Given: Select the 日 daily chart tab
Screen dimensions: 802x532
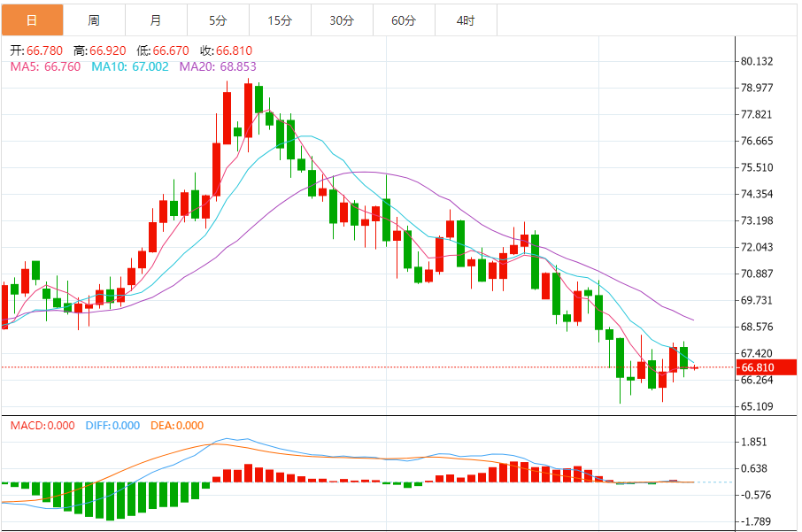Looking at the screenshot, I should tap(32, 20).
